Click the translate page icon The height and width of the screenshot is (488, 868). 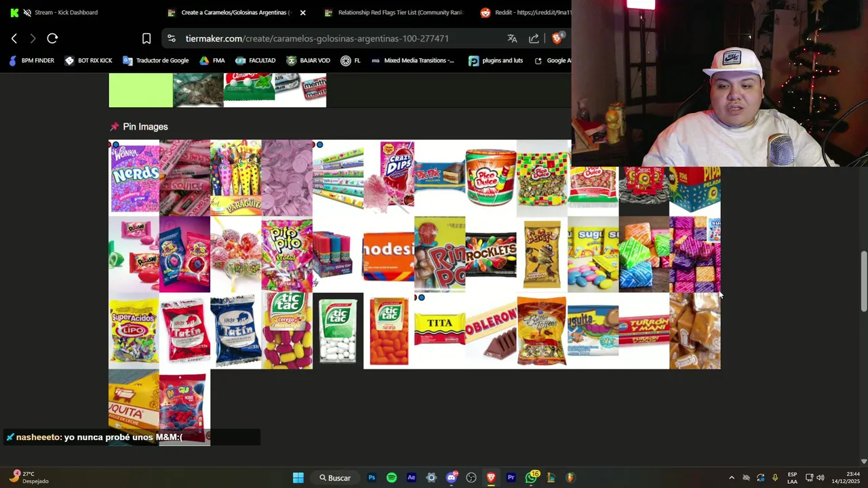(x=512, y=39)
